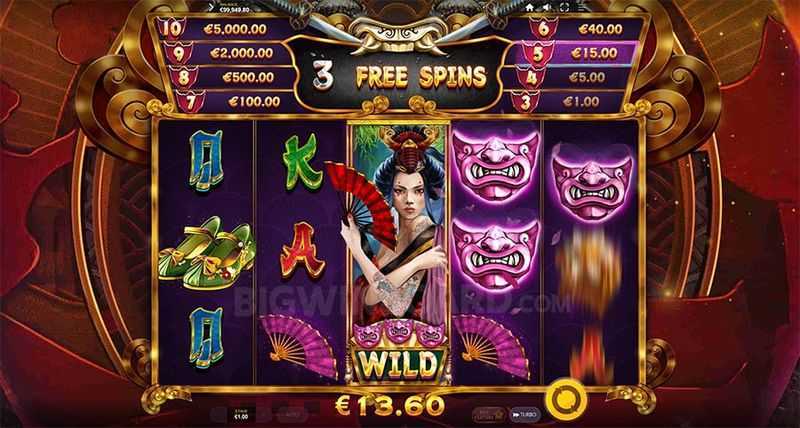The height and width of the screenshot is (428, 800).
Task: Click the 3 Free Spins banner
Action: click(398, 75)
